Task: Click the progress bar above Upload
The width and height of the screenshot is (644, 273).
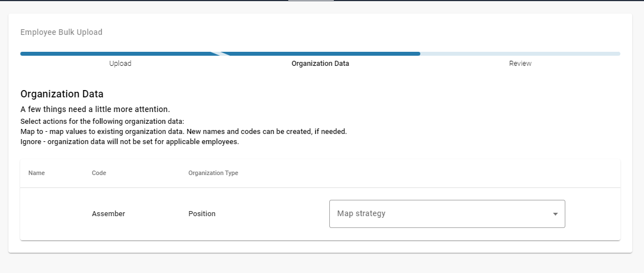Action: (x=115, y=54)
